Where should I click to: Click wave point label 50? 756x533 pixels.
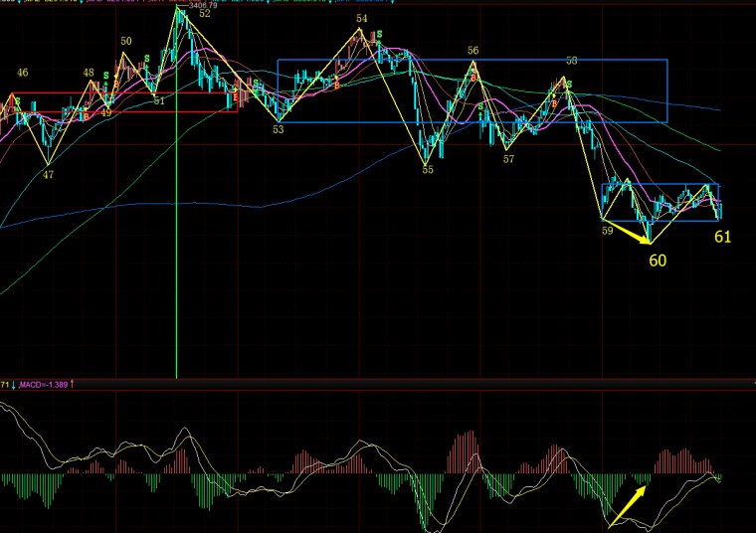[126, 42]
